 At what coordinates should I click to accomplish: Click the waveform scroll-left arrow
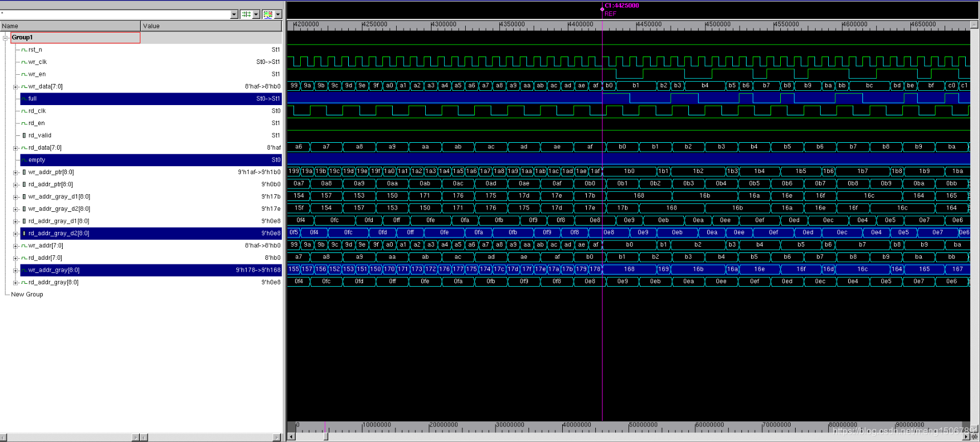pyautogui.click(x=291, y=437)
